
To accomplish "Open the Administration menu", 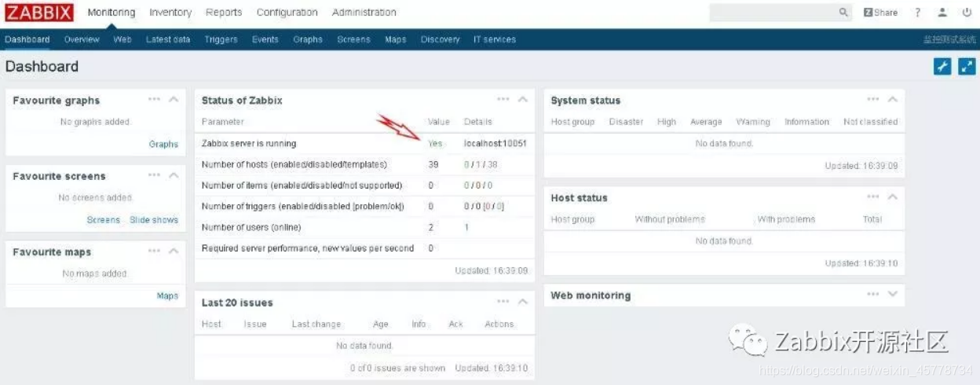I will tap(364, 13).
